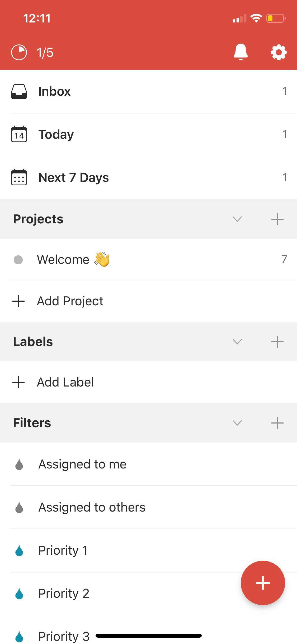The width and height of the screenshot is (297, 644).
Task: Select the Priority 2 filter
Action: pyautogui.click(x=64, y=594)
